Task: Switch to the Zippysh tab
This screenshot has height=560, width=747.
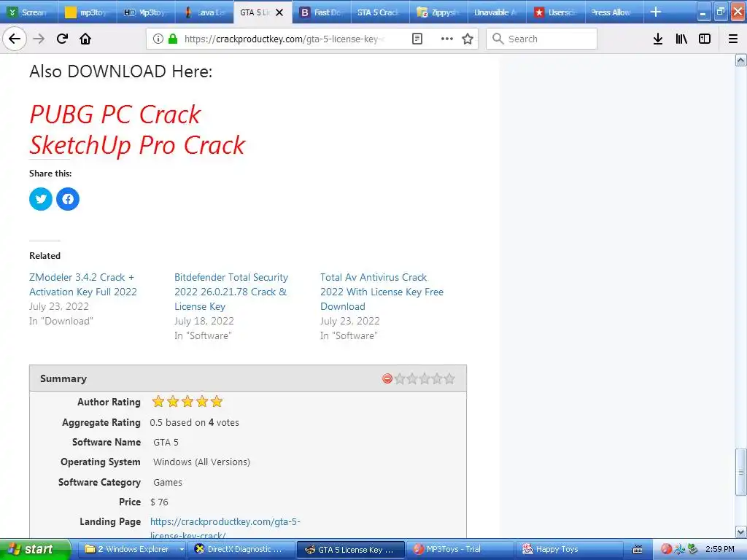Action: tap(438, 12)
